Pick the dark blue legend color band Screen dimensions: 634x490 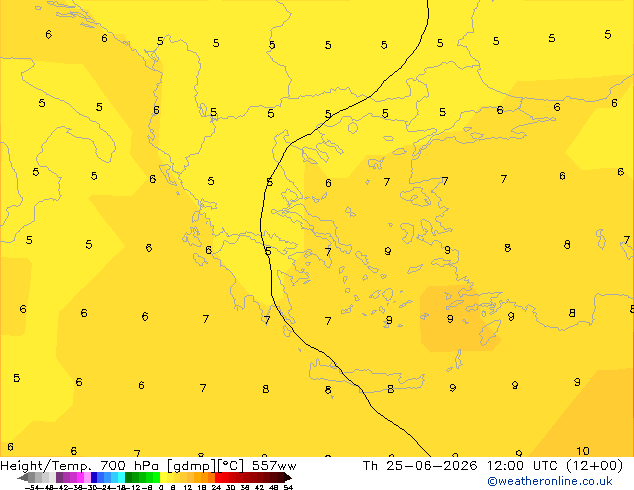[x=94, y=477]
